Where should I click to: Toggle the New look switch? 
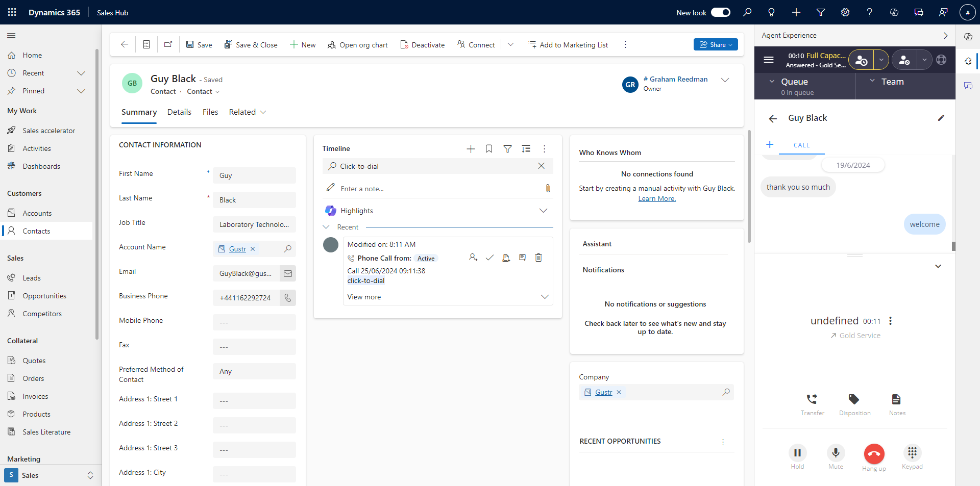721,12
